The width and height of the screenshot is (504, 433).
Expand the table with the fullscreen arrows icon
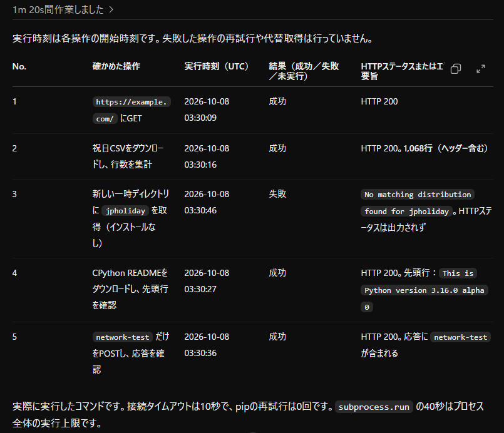pos(481,69)
